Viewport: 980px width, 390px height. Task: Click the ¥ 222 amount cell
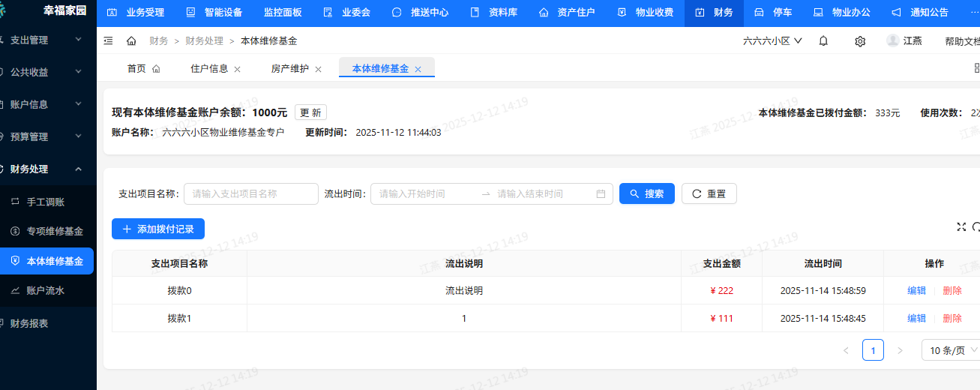point(721,290)
